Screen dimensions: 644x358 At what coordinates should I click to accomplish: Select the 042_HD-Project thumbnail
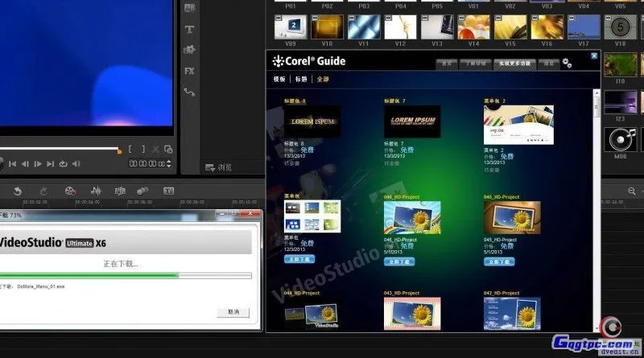[512, 314]
